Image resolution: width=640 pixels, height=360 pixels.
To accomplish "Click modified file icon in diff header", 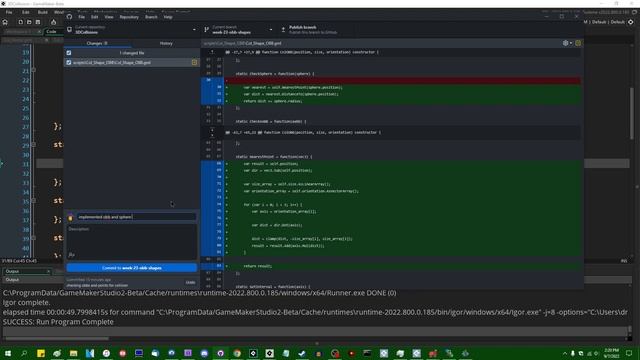I will pos(578,43).
